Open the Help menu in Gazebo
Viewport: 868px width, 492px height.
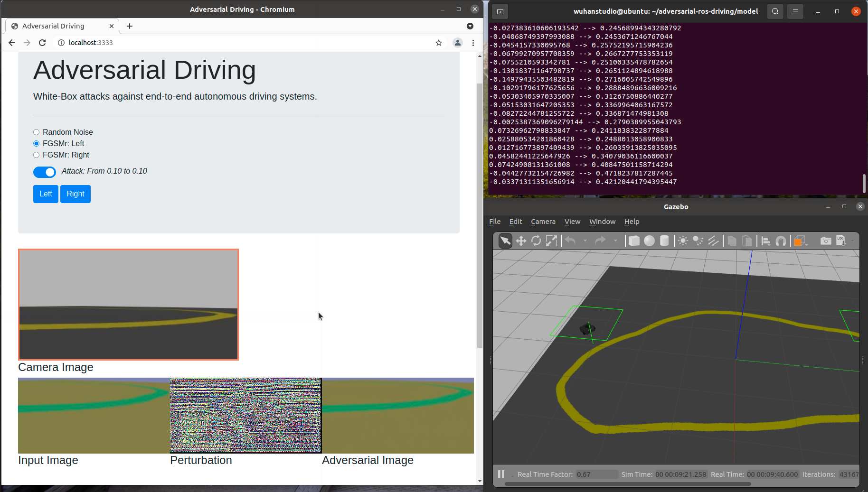point(632,222)
